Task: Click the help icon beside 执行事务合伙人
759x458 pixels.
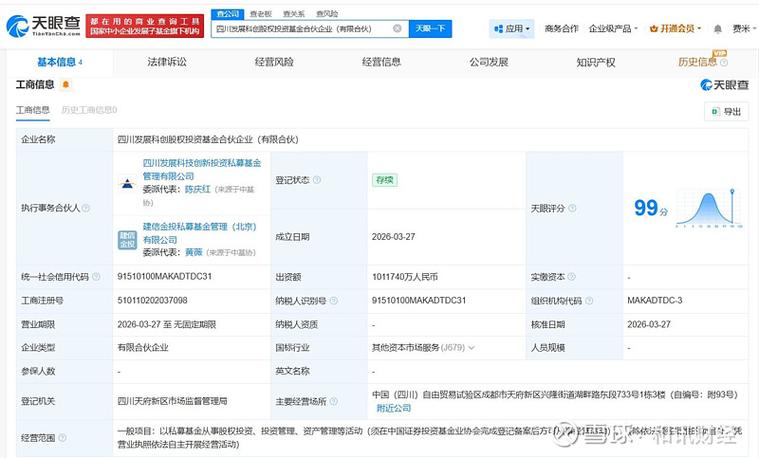Action: click(86, 208)
